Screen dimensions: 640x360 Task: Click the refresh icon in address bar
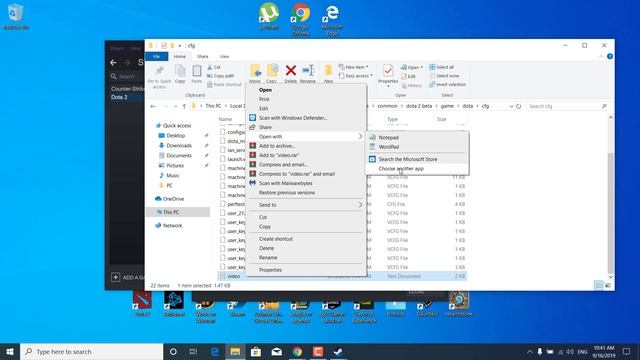tap(519, 106)
